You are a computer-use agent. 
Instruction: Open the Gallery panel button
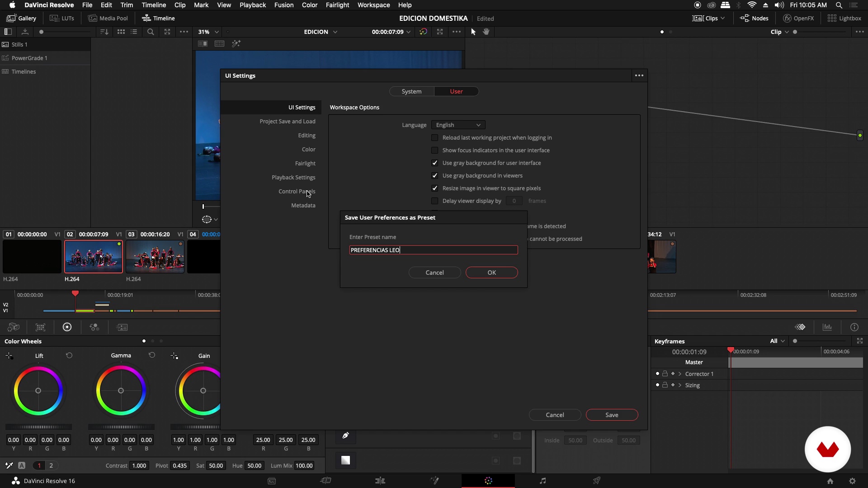click(21, 18)
